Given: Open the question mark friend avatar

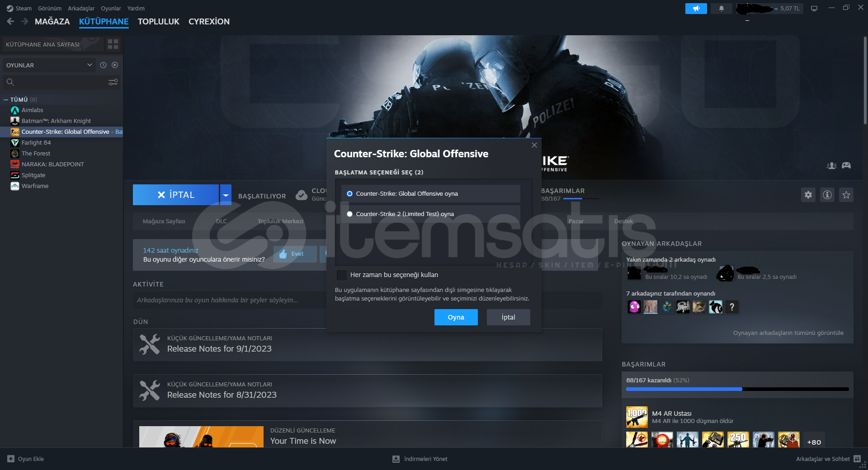Looking at the screenshot, I should [x=732, y=307].
